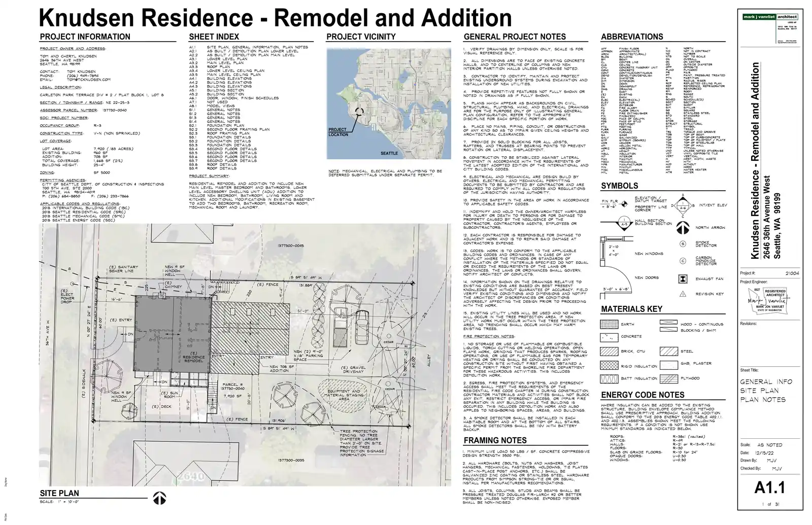The image size is (812, 525).
Task: Select the Exhaust Fan symbol
Action: pyautogui.click(x=683, y=279)
